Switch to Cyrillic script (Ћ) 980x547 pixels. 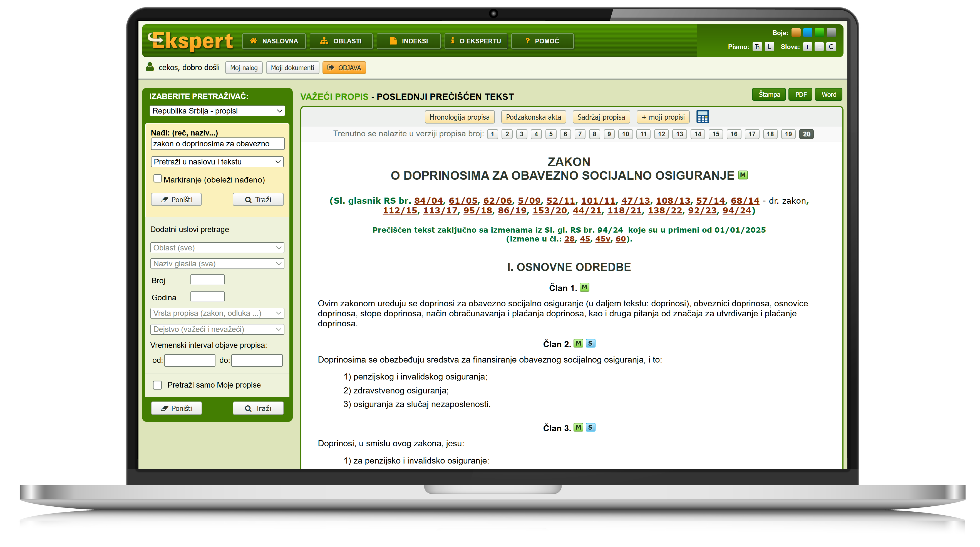point(757,47)
